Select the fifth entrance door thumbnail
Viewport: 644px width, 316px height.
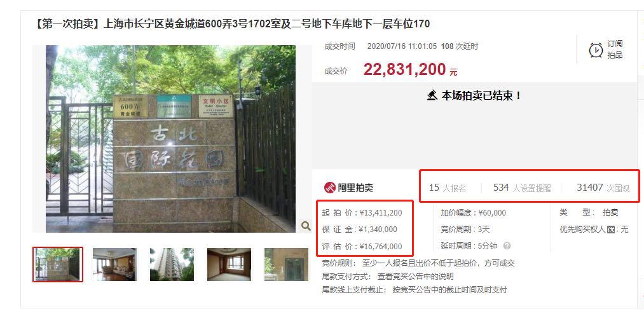286,264
